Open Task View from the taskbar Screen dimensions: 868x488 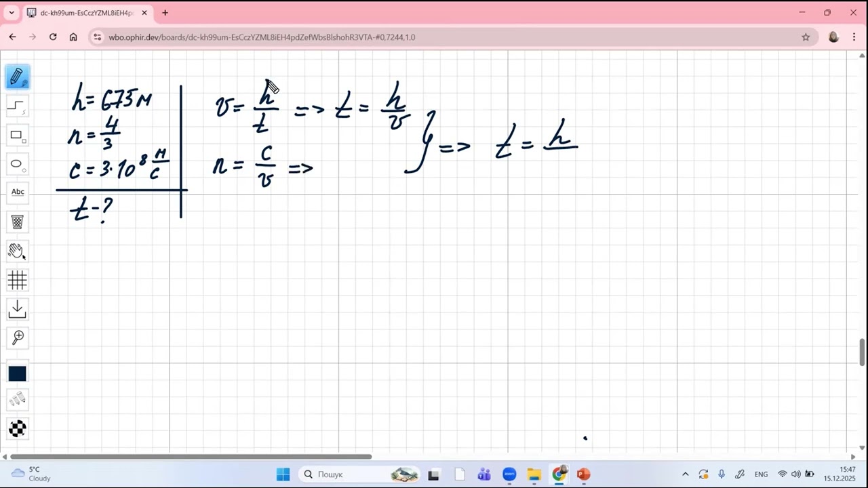pyautogui.click(x=433, y=474)
